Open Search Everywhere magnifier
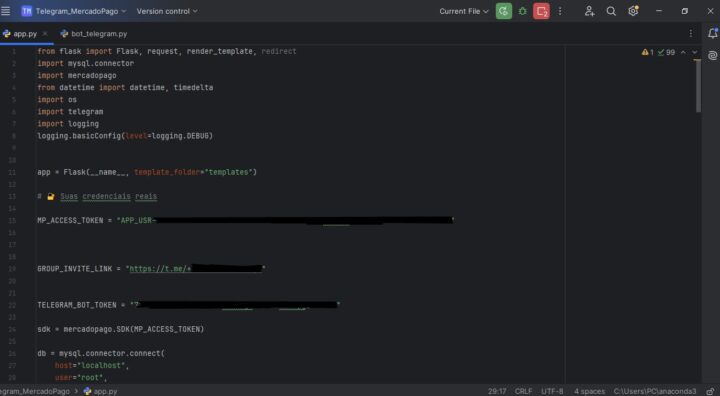The image size is (720, 396). 611,11
